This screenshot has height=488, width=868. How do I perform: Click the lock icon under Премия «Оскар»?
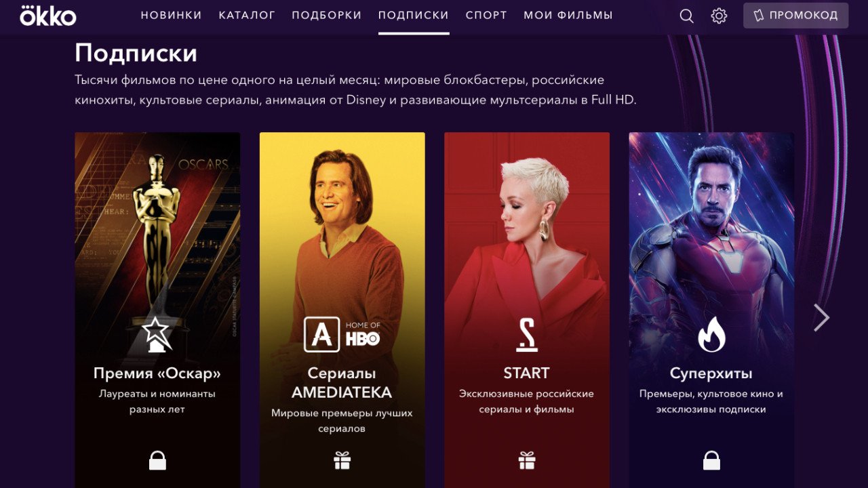tap(157, 460)
